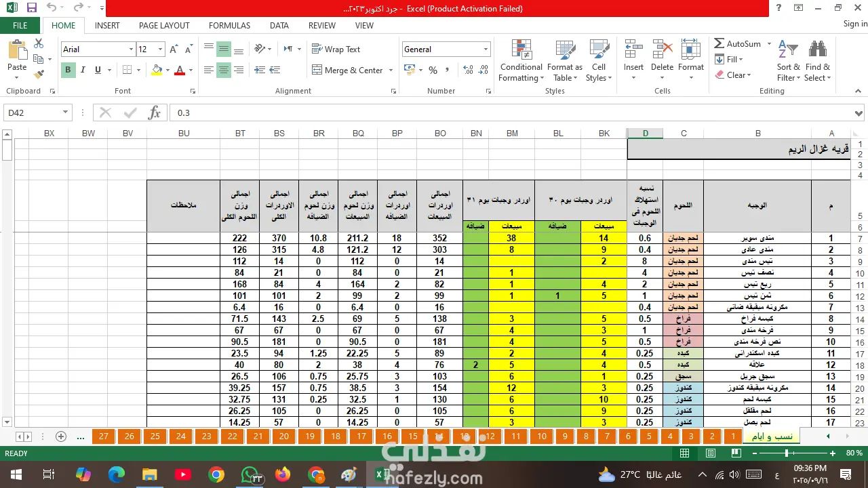
Task: Click the Clear button
Action: click(732, 75)
